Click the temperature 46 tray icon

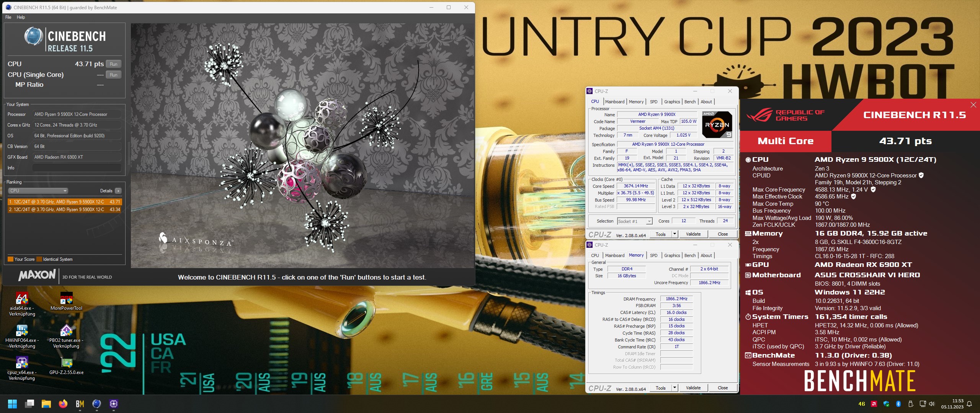[862, 404]
